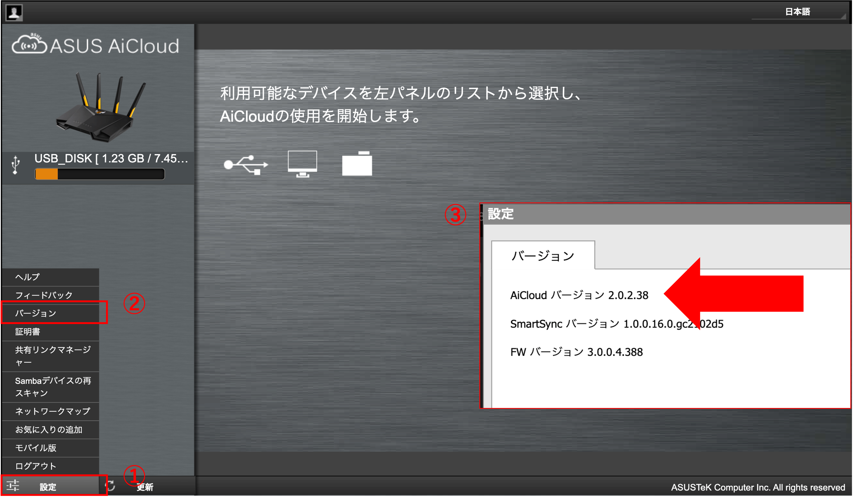
Task: Click the USB_DISK storage usage bar
Action: pos(100,174)
